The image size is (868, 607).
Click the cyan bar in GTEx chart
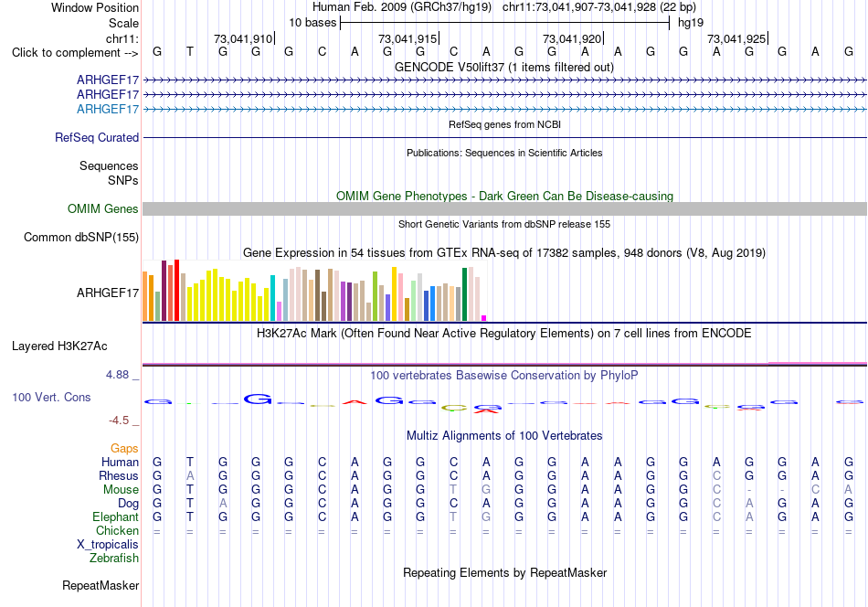tap(272, 298)
